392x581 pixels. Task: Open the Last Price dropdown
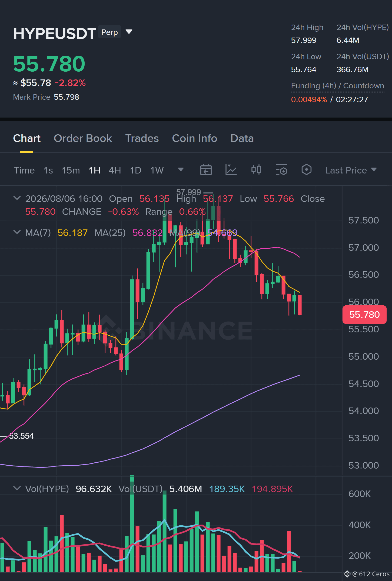351,170
